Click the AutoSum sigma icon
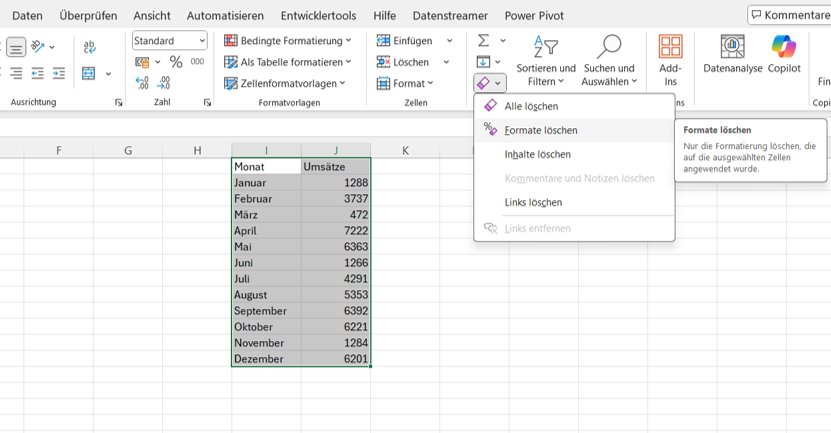 pos(484,41)
